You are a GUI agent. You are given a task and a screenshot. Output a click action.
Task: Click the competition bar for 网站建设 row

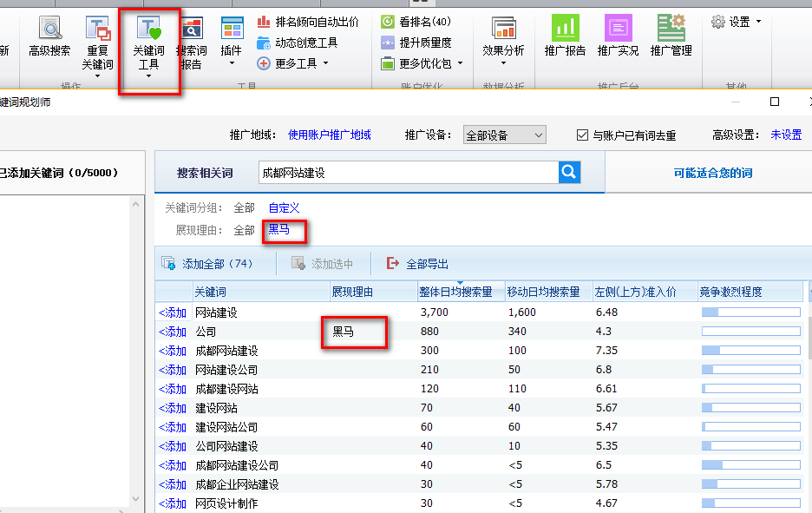[x=750, y=312]
